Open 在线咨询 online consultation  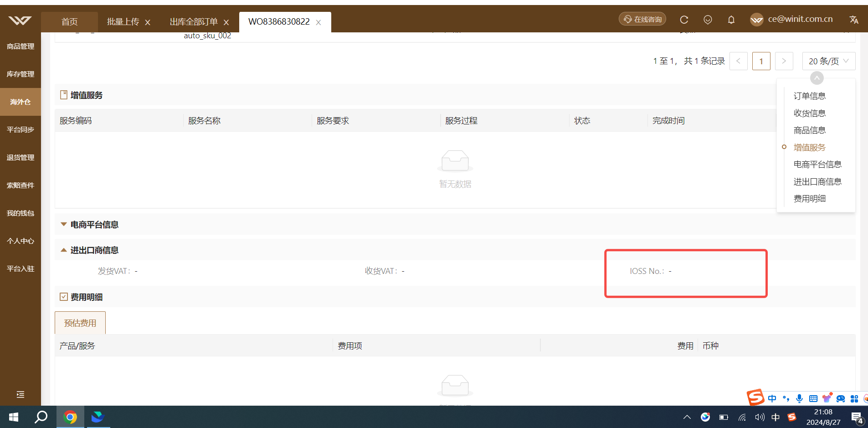(642, 19)
